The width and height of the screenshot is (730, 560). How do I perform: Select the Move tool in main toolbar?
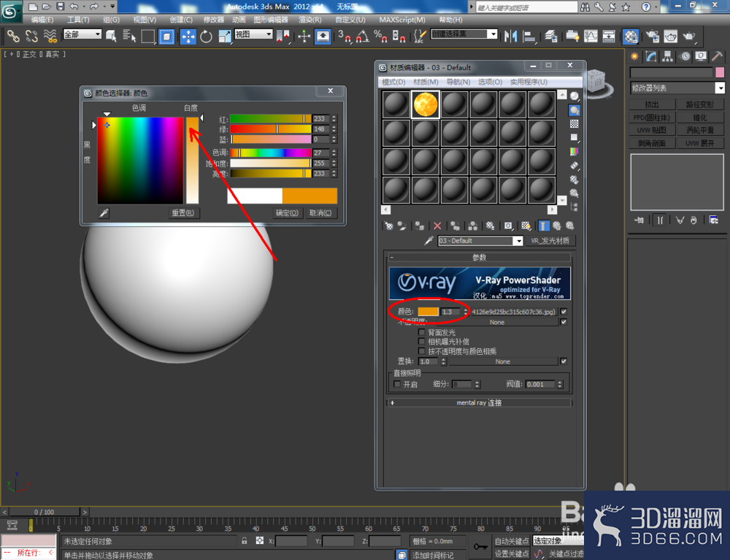coord(188,37)
